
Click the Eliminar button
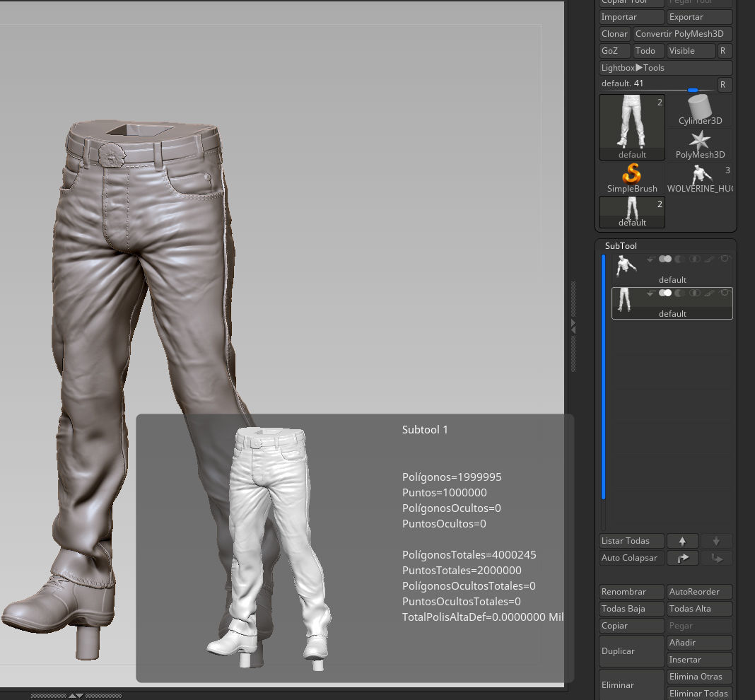(x=632, y=684)
